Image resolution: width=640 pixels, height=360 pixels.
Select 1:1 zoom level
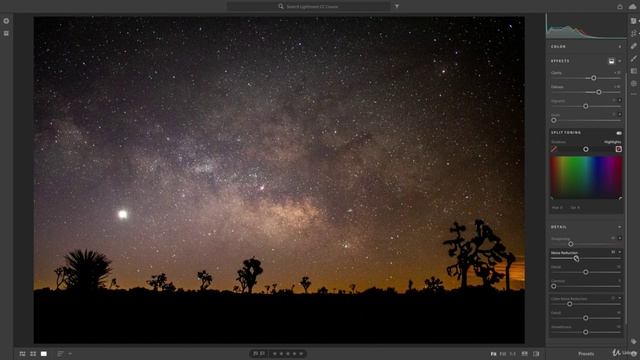(513, 354)
